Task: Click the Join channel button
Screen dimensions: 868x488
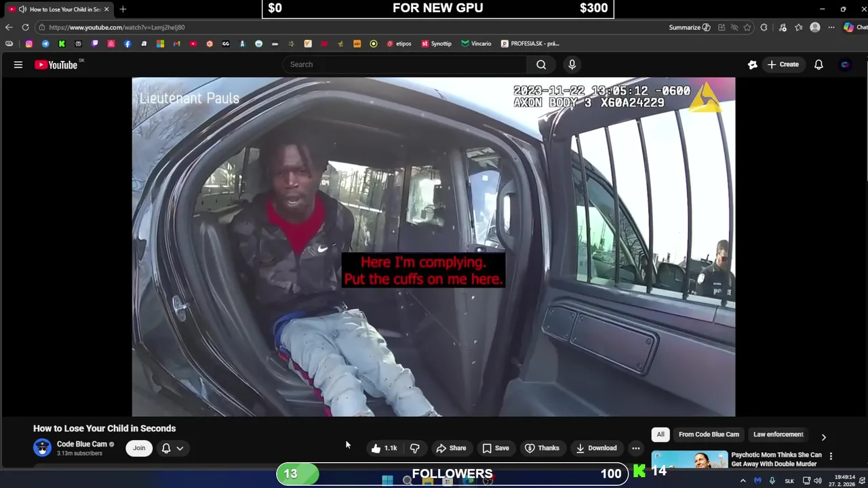Action: 139,448
